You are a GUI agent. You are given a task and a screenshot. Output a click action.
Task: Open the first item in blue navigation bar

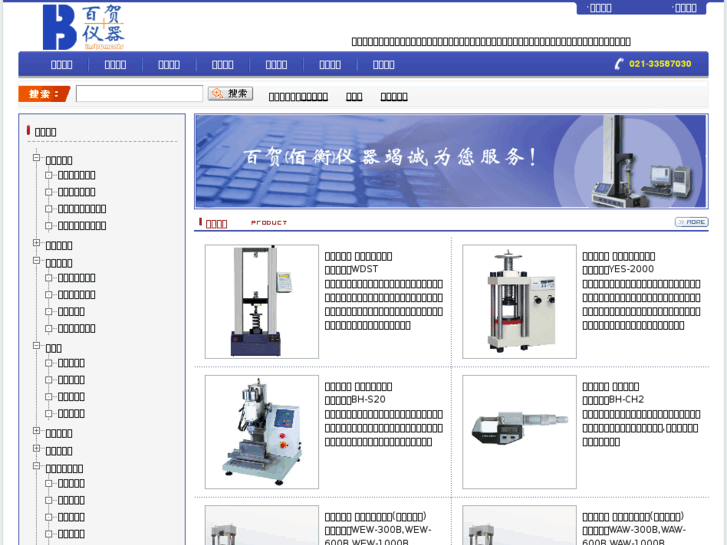pyautogui.click(x=62, y=64)
